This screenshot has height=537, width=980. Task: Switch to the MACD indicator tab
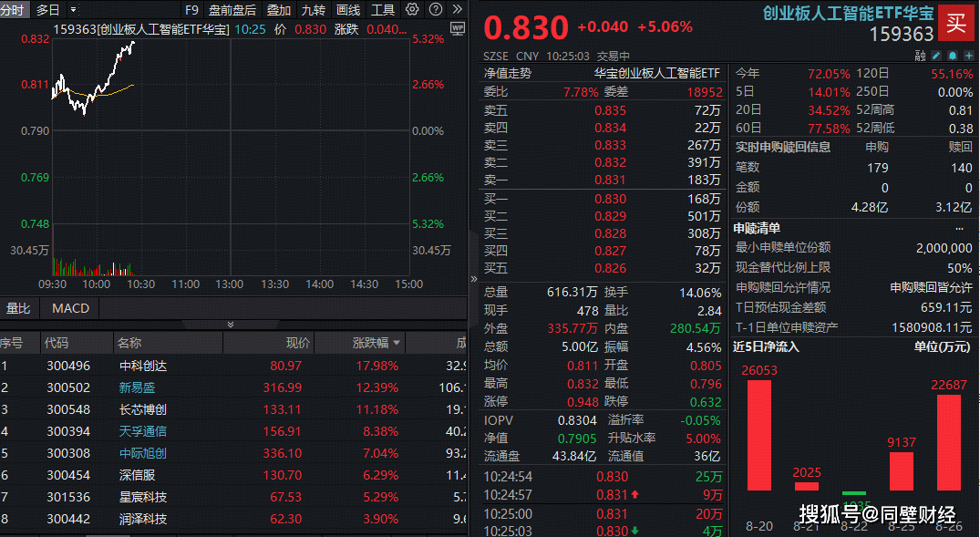click(70, 308)
